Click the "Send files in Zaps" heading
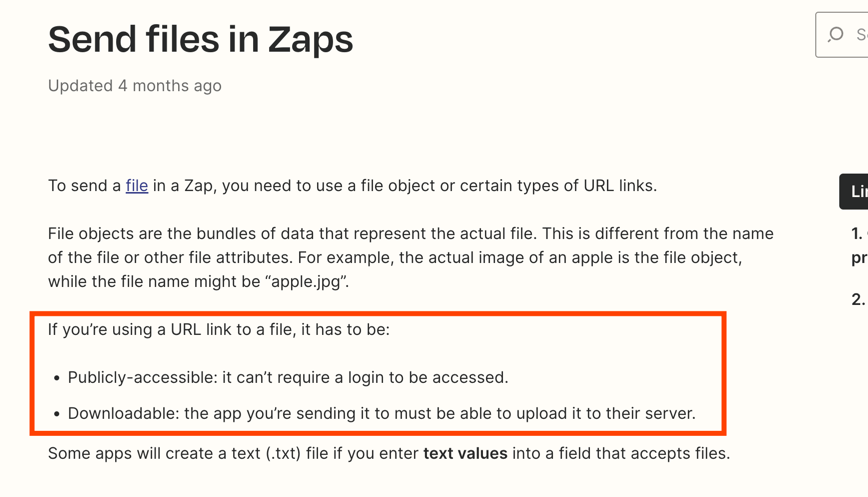This screenshot has width=868, height=497. pos(200,39)
